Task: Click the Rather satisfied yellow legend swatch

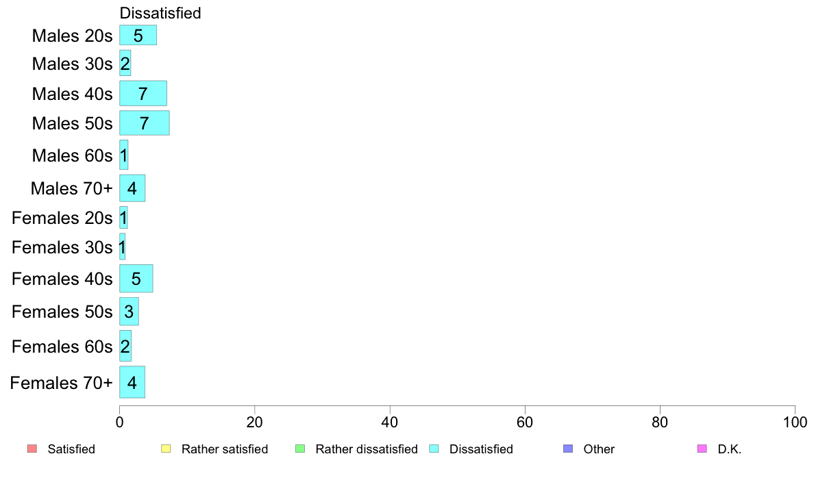Action: point(166,449)
